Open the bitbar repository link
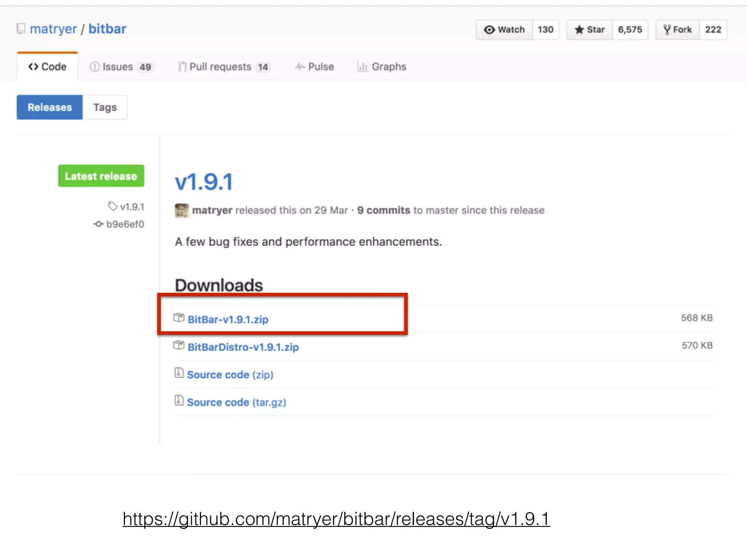The image size is (747, 560). tap(107, 29)
